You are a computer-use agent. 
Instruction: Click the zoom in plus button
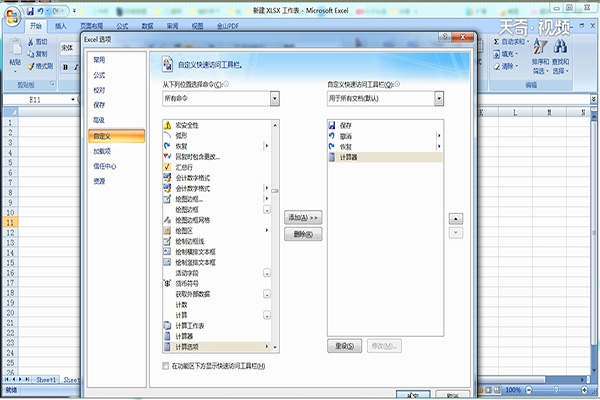584,390
